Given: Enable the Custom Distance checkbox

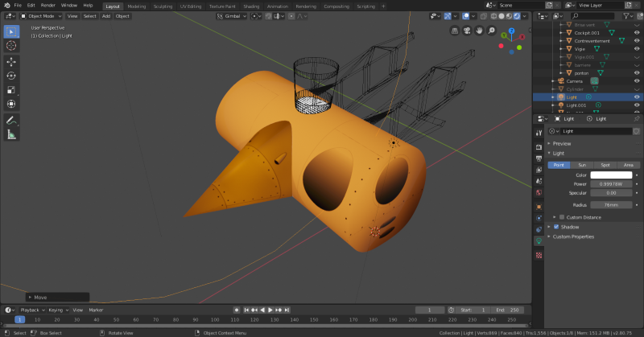Looking at the screenshot, I should 561,216.
